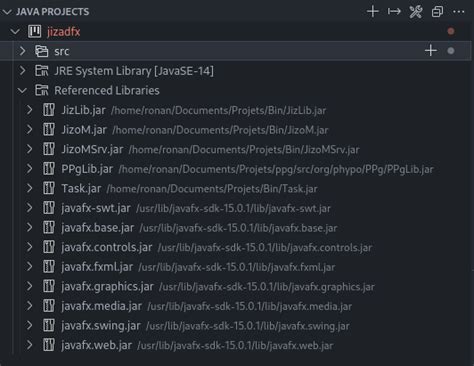This screenshot has height=366, width=474.
Task: Select the JizLib.jar name
Action: click(x=83, y=110)
